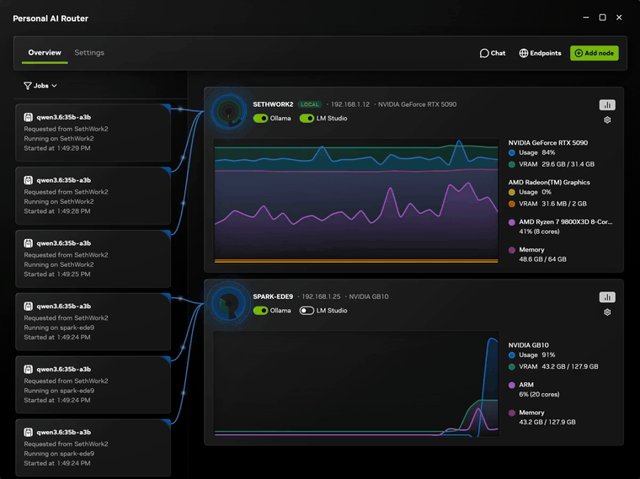The width and height of the screenshot is (640, 479).
Task: Click '6% (20 cores)' ARM value
Action: [539, 395]
